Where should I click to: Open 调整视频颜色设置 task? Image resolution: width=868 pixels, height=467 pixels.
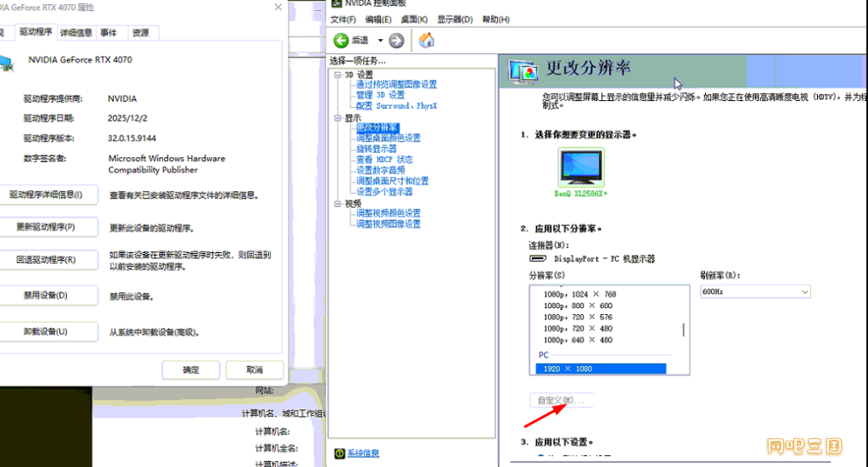(388, 213)
